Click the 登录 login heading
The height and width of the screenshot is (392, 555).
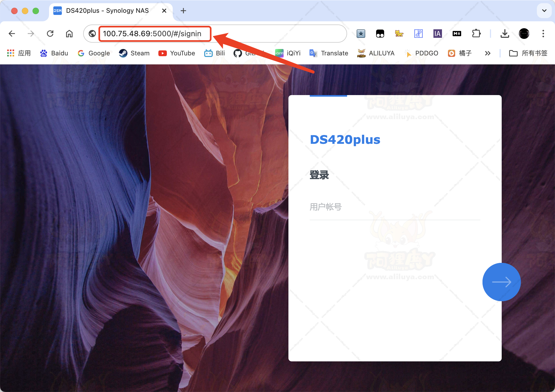(x=319, y=175)
